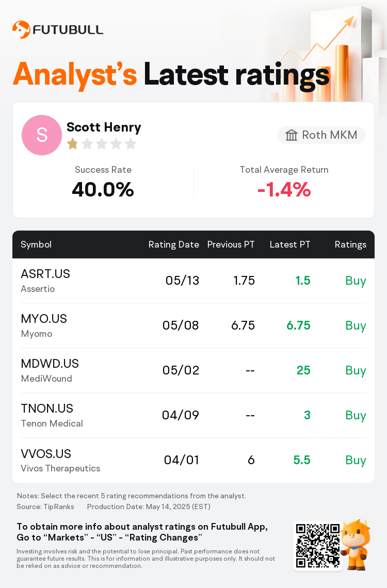Select the Symbol column header

(36, 244)
